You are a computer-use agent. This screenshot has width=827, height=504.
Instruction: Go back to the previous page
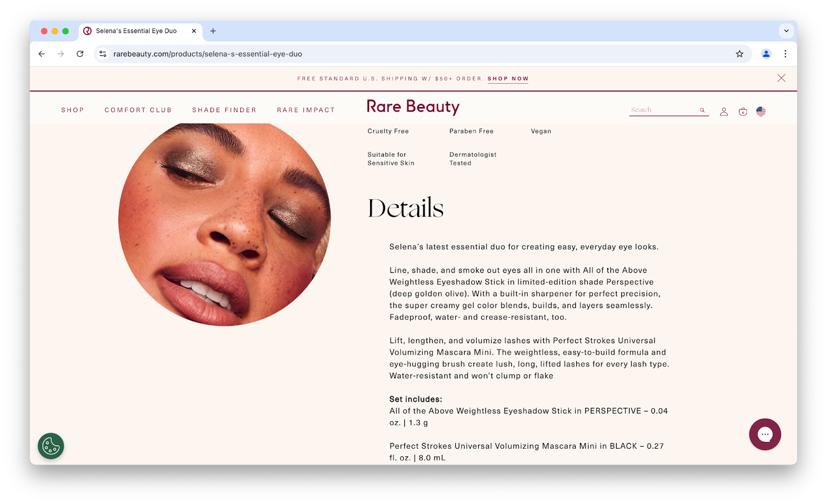(x=42, y=54)
